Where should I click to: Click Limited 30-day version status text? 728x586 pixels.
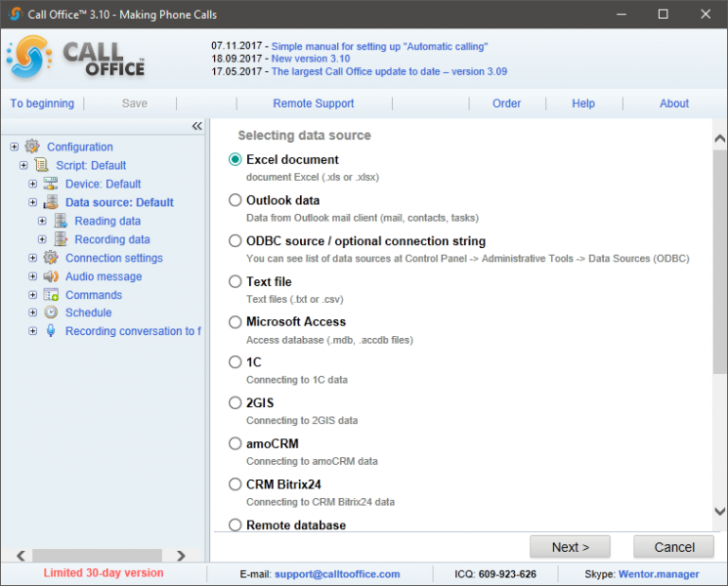(x=104, y=573)
